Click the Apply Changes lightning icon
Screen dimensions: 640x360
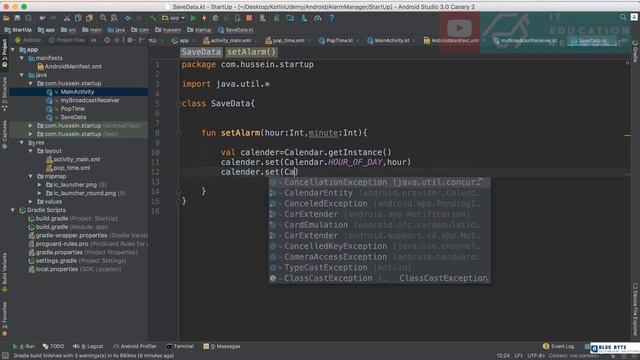coord(204,18)
